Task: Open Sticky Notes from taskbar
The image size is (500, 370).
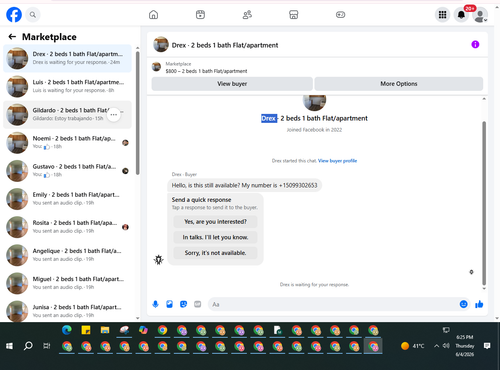Action: [86, 330]
